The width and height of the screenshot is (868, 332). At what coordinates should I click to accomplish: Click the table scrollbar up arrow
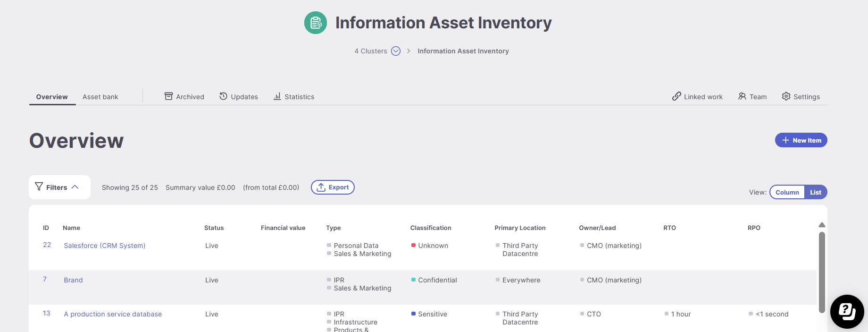822,225
